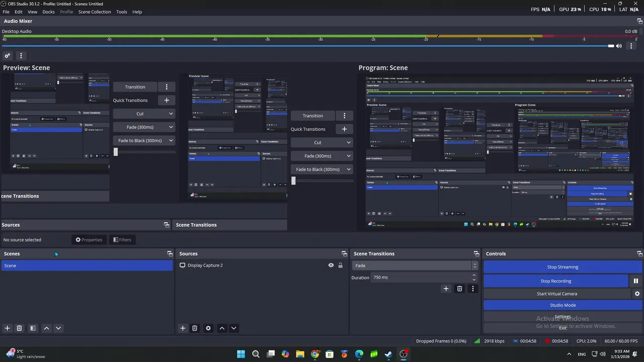Click Start Virtual Camera
The width and height of the screenshot is (644, 362).
tap(556, 294)
